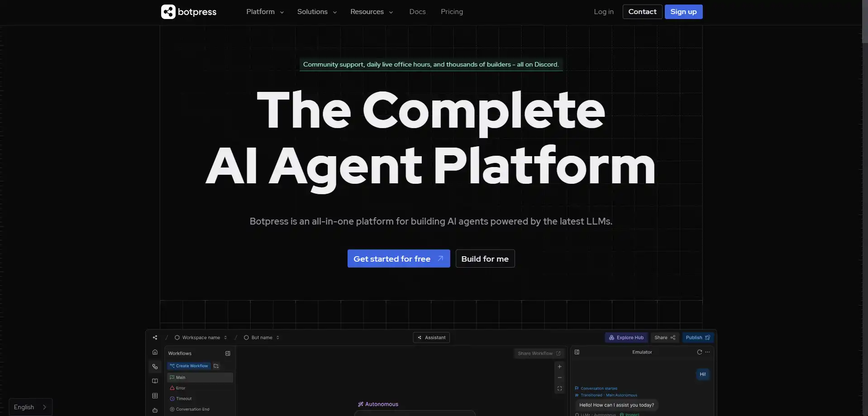This screenshot has height=416, width=868.
Task: Click the Emulator panel title
Action: (642, 352)
